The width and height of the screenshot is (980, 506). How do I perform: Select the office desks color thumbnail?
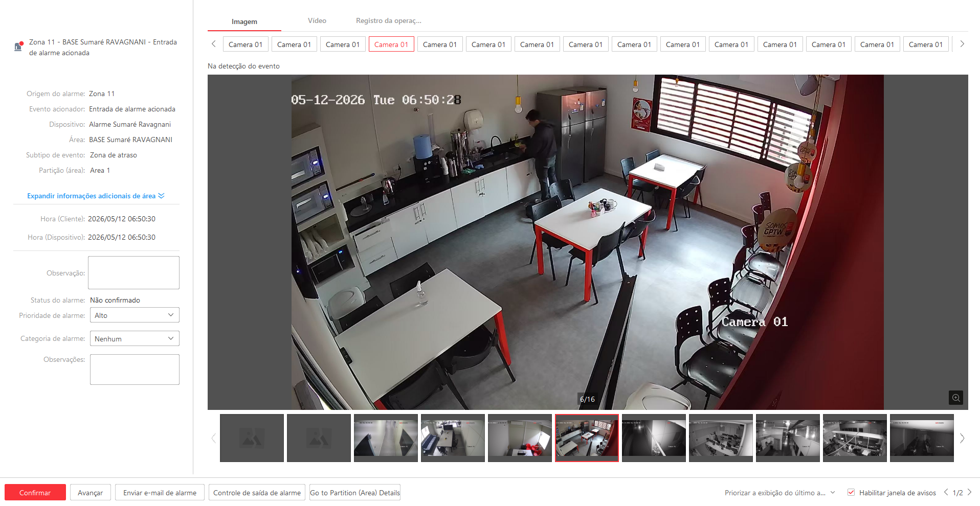pos(453,438)
